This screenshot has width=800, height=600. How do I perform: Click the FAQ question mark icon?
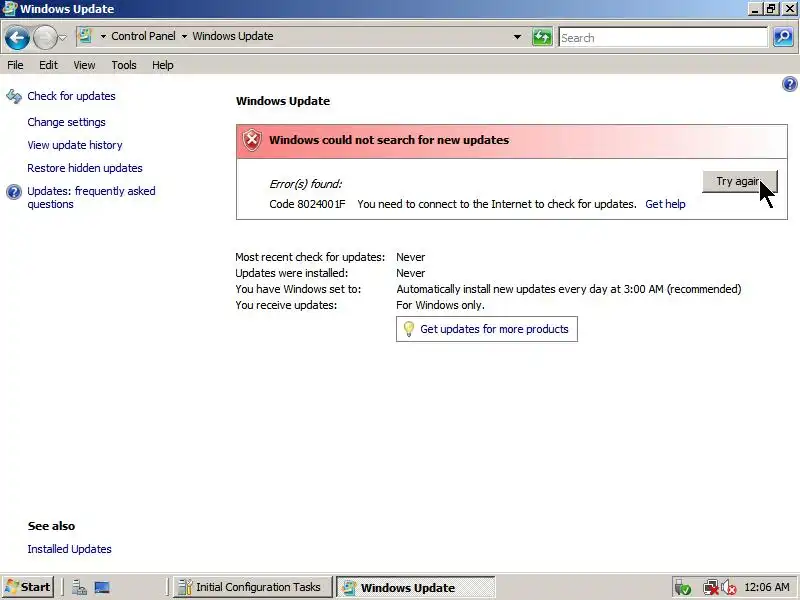(14, 192)
